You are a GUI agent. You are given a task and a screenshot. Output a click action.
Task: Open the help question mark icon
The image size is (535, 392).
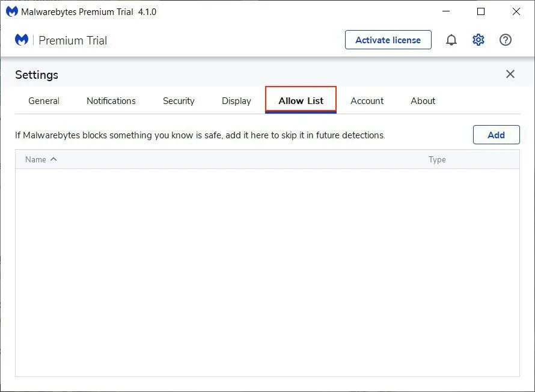506,40
